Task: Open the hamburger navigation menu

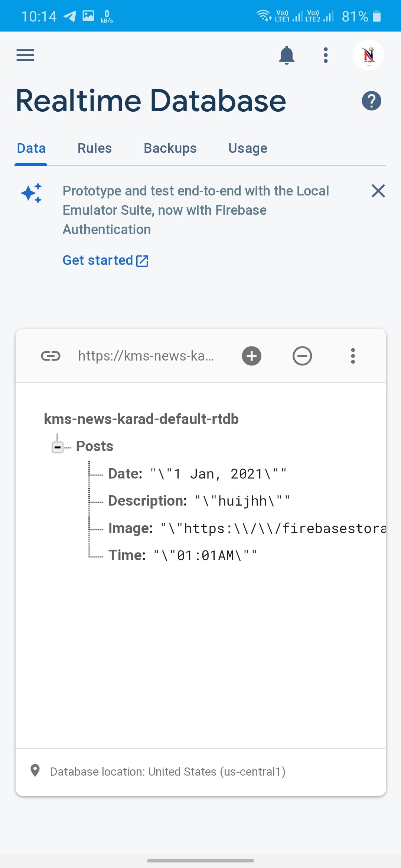Action: [x=25, y=55]
